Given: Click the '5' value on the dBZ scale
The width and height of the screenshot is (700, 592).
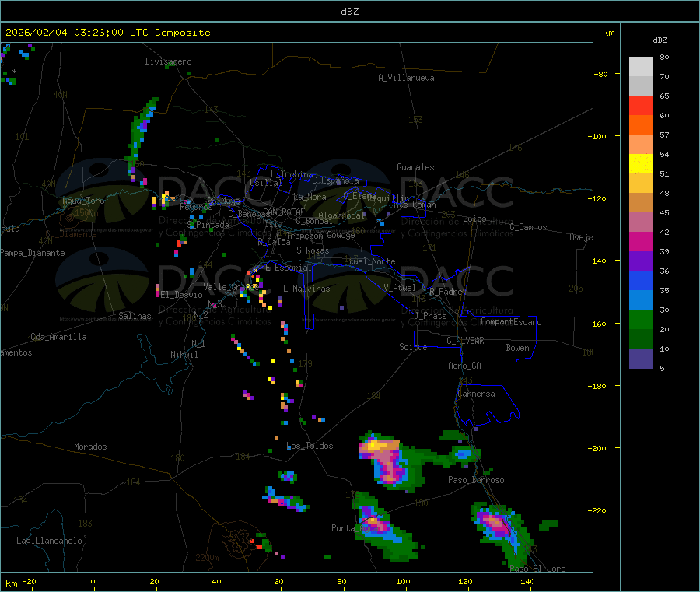Looking at the screenshot, I should click(662, 368).
